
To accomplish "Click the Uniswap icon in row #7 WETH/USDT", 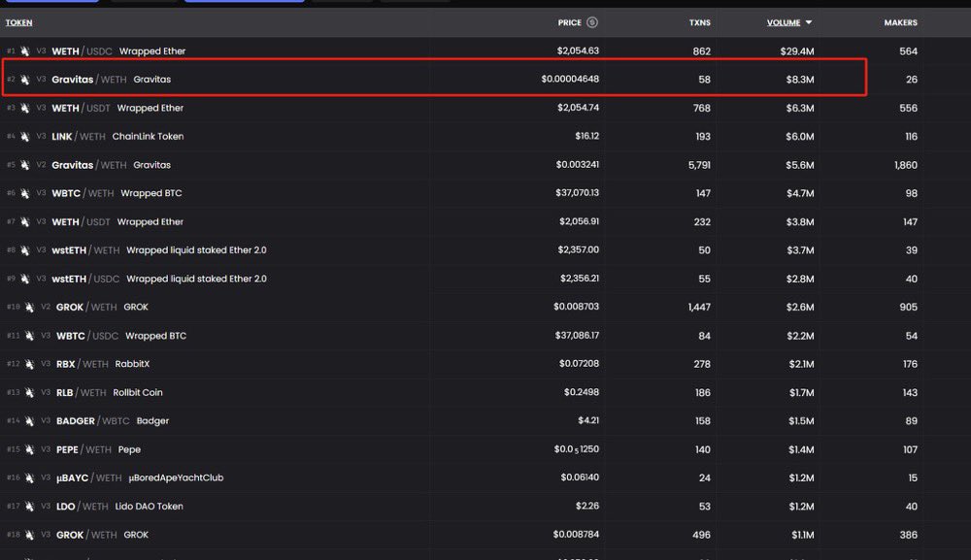I will [x=25, y=222].
